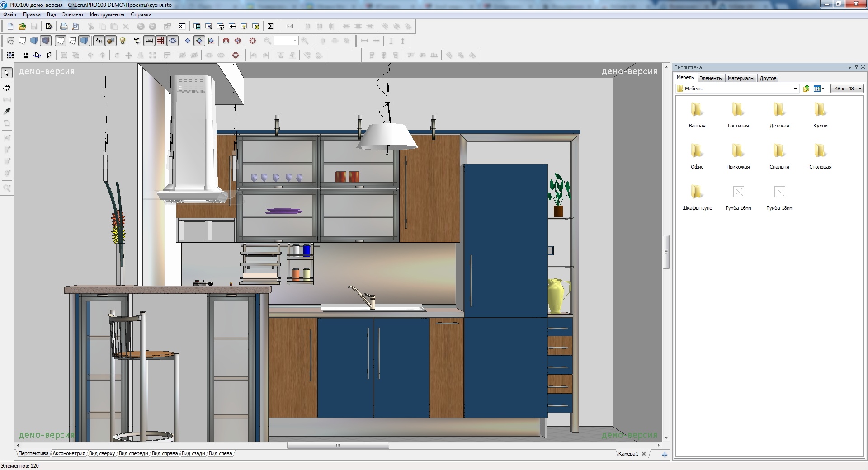Open the Инструменты menu
Screen dimensions: 868x470
click(x=107, y=14)
